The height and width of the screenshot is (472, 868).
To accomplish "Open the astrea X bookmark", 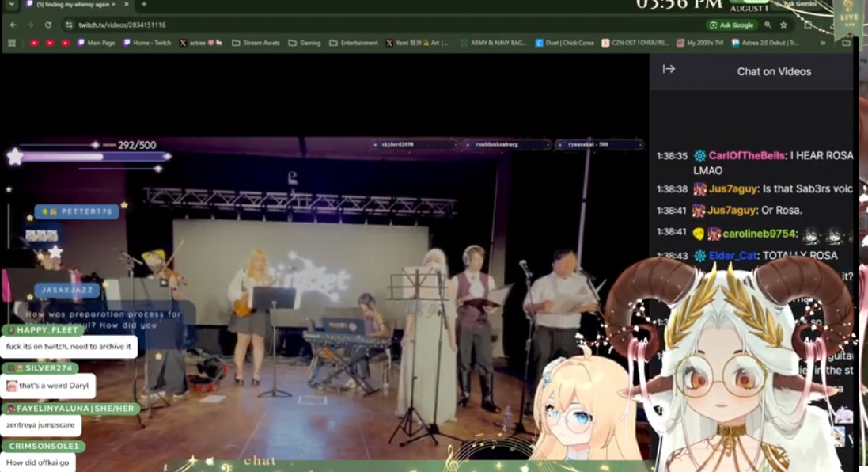I will coord(200,43).
